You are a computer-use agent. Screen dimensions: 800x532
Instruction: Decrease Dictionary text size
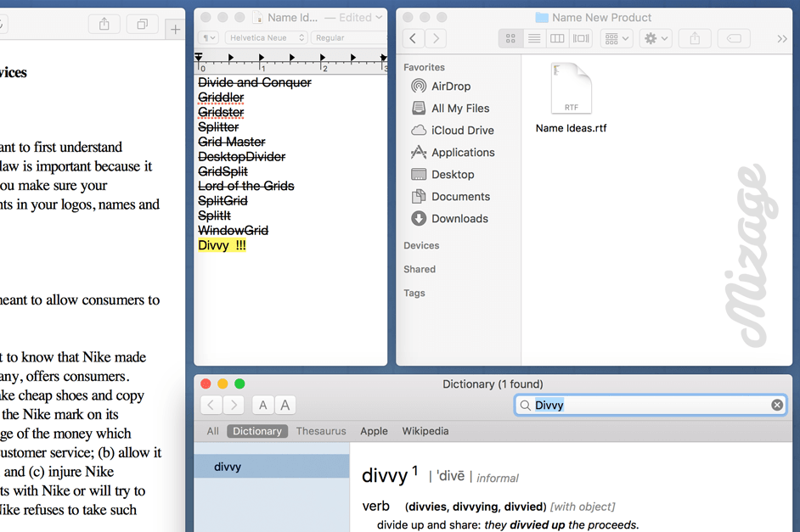click(262, 405)
